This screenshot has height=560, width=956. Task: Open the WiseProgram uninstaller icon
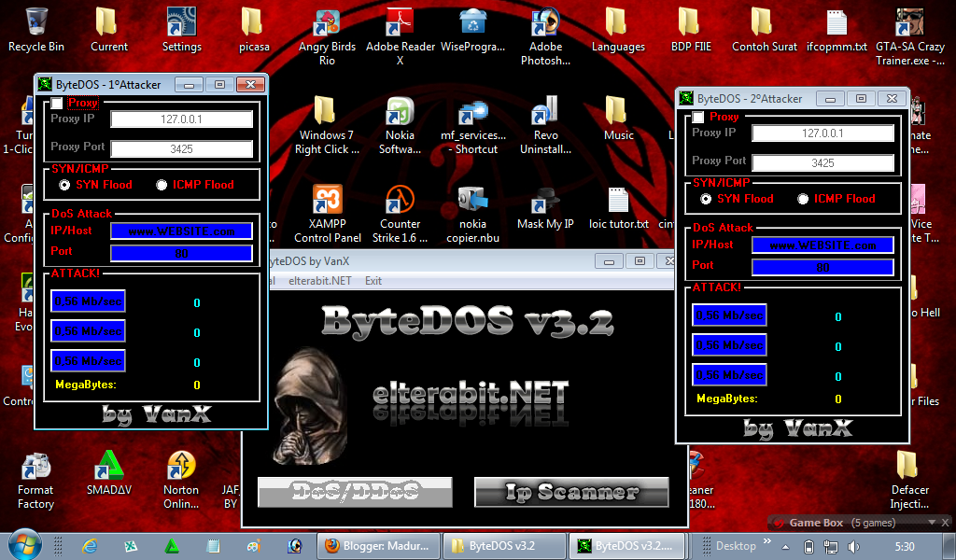(x=472, y=30)
